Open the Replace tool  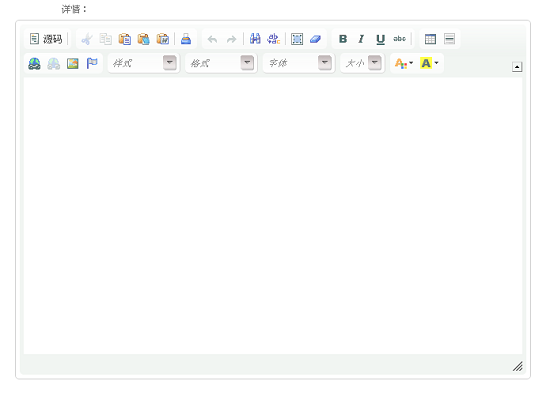(274, 39)
